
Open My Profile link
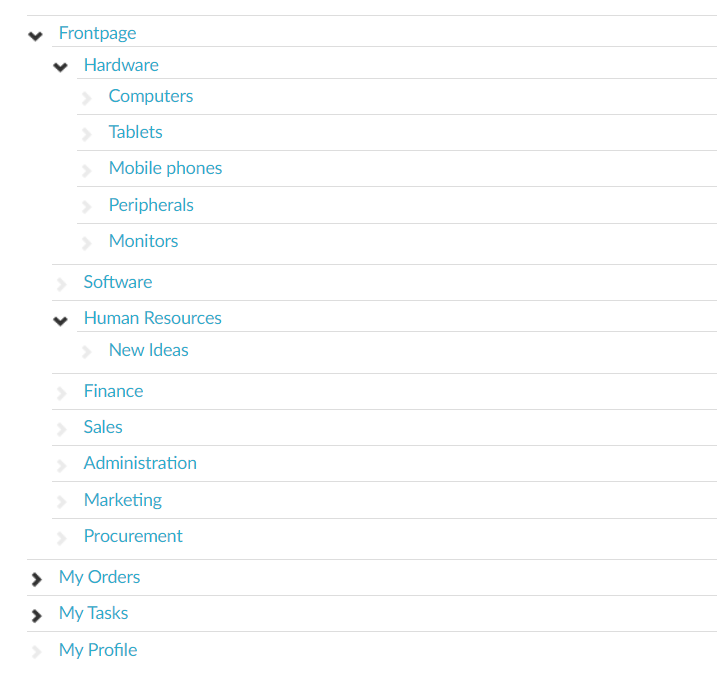[98, 650]
